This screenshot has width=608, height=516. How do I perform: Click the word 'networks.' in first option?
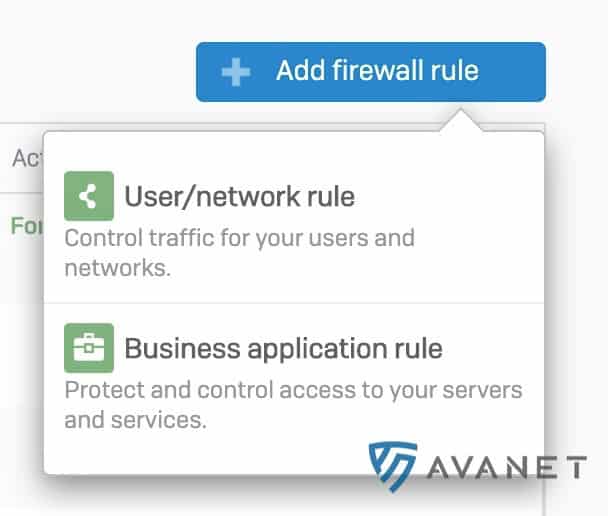[117, 268]
